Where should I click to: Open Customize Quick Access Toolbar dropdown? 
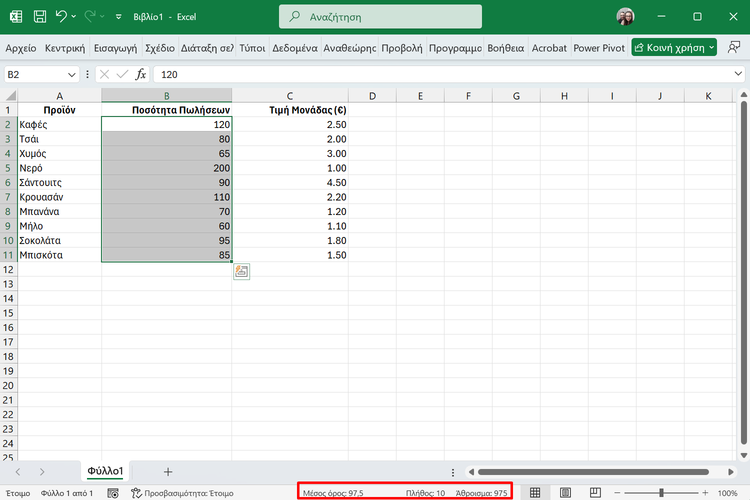coord(119,17)
